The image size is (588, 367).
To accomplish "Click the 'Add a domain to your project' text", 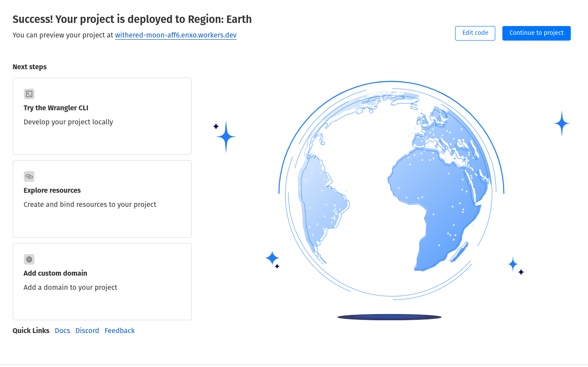I will click(70, 287).
